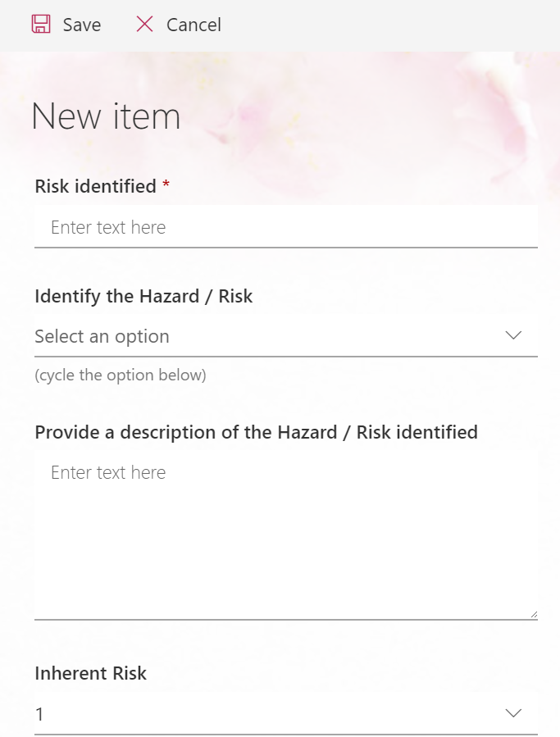The height and width of the screenshot is (737, 560).
Task: Open the Inherent Risk dropdown
Action: [285, 714]
